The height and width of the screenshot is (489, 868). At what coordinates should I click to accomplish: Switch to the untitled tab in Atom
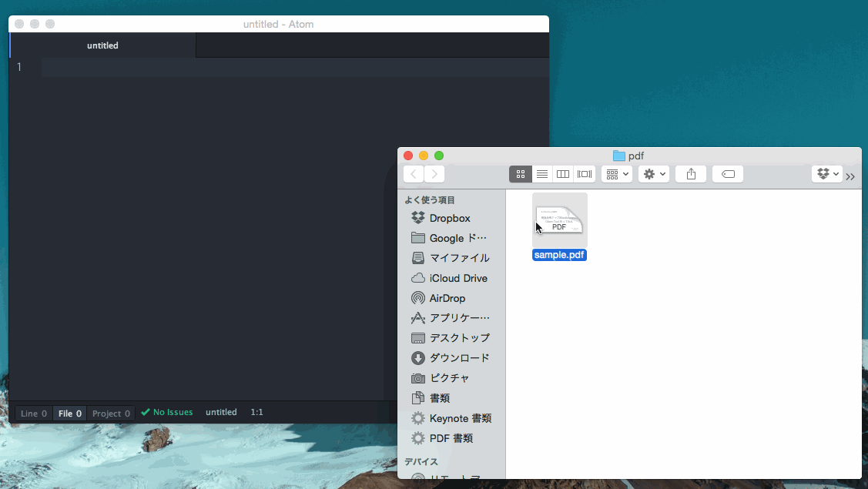point(102,45)
